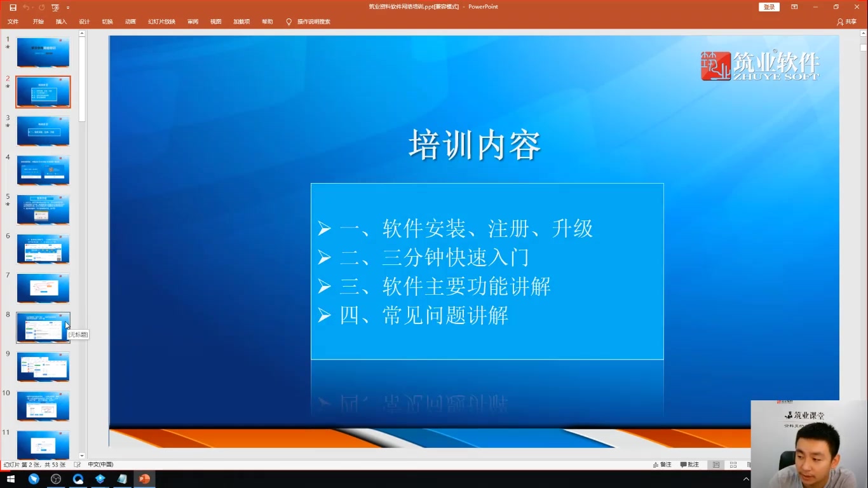Select the 动画 (Animations) ribbon tab
This screenshot has height=488, width=868.
click(130, 22)
